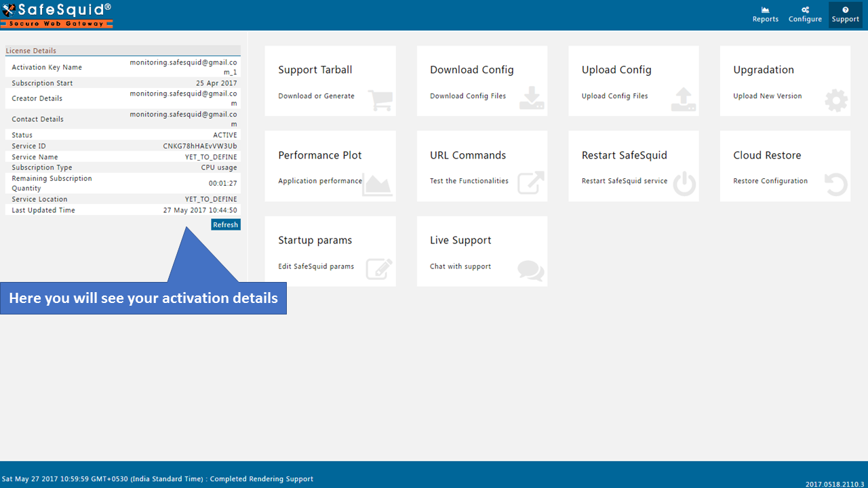Click the version number 2017.0518.2110.3
The height and width of the screenshot is (488, 868).
click(835, 485)
